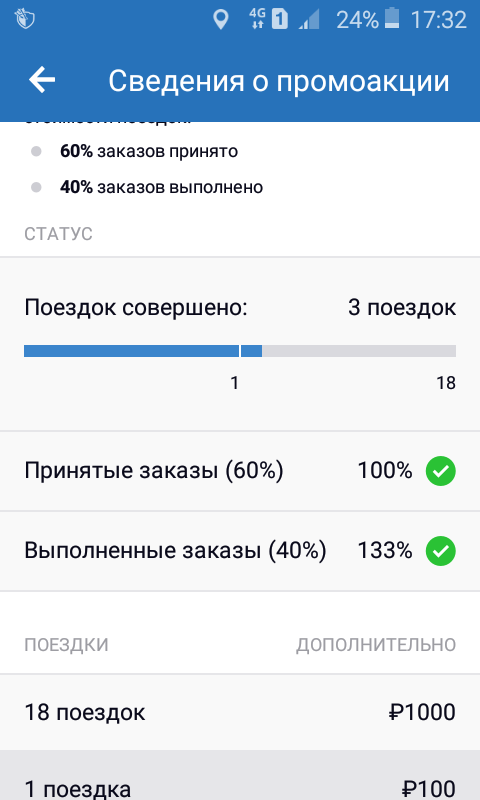The width and height of the screenshot is (480, 800).
Task: Tap the shield app icon in status bar
Action: point(24,19)
